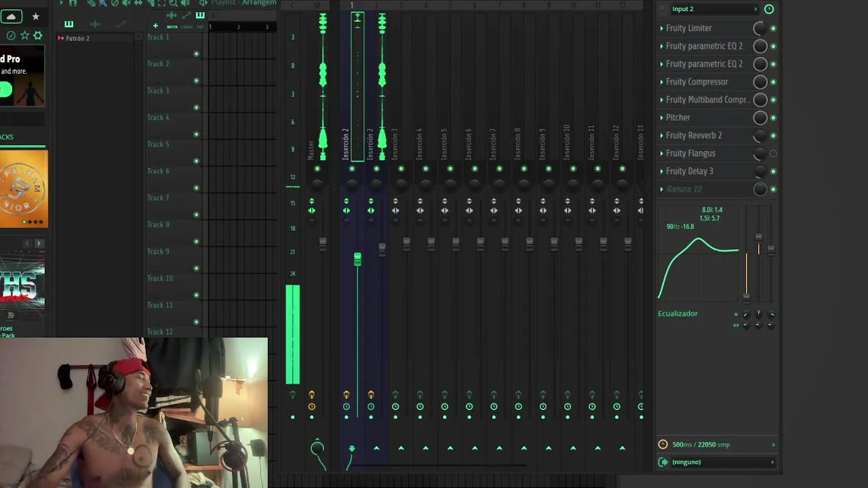Open the Input 2 audio input dropdown
This screenshot has height=488, width=868.
[x=714, y=9]
